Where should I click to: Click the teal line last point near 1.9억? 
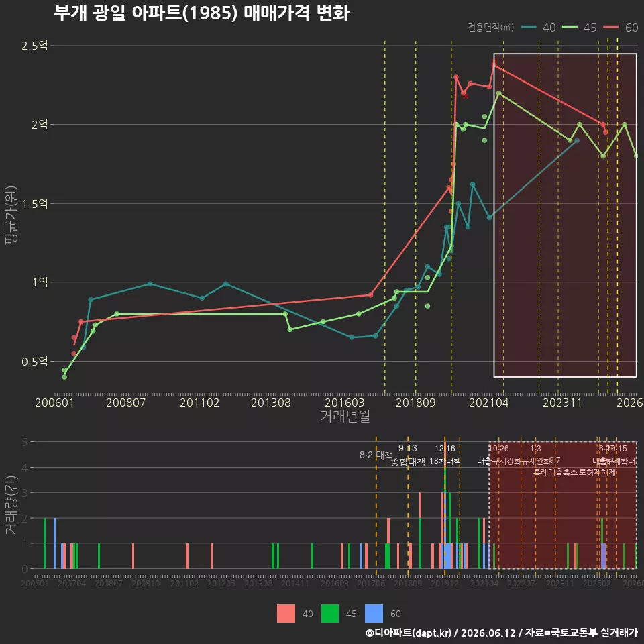coord(577,140)
